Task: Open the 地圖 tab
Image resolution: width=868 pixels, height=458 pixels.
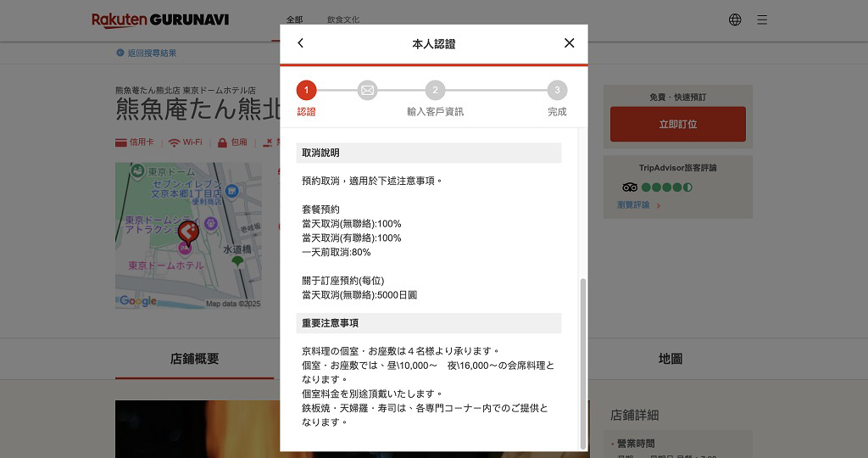Action: (670, 359)
